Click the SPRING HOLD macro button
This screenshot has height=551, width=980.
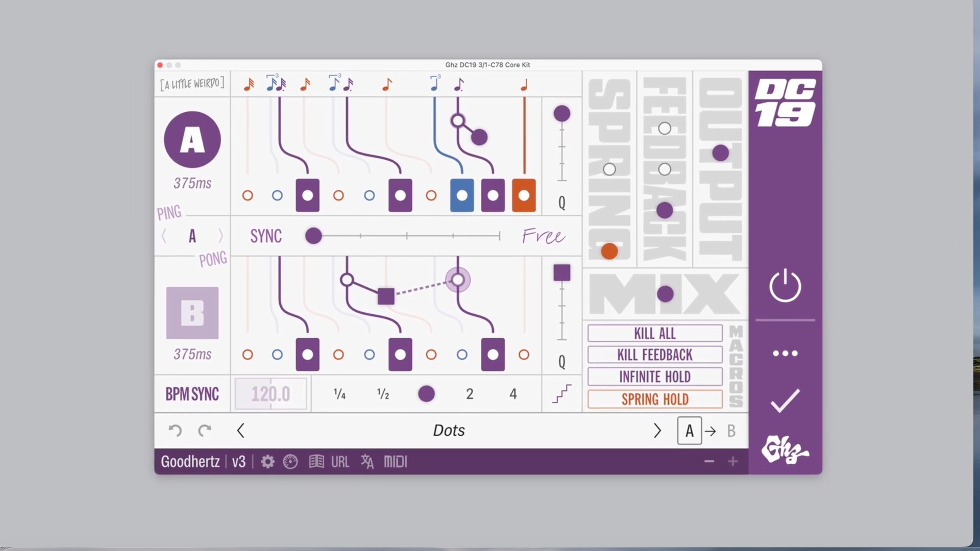tap(655, 399)
